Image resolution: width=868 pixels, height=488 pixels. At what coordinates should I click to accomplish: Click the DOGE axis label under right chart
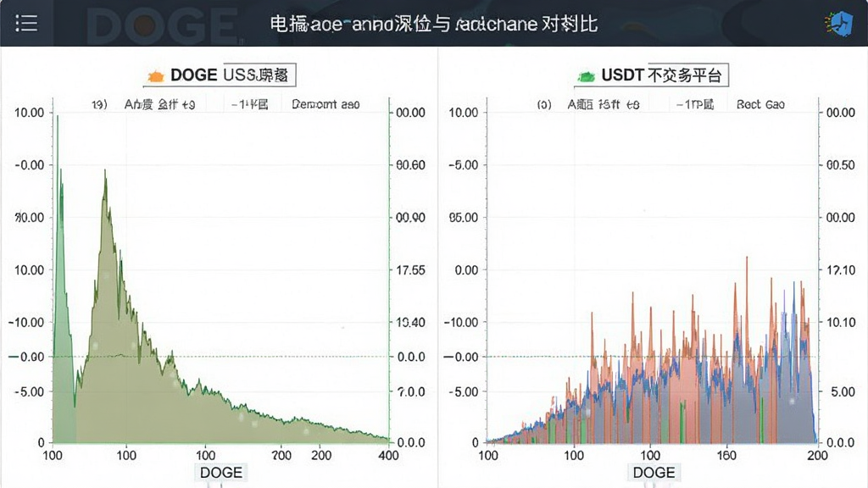654,472
